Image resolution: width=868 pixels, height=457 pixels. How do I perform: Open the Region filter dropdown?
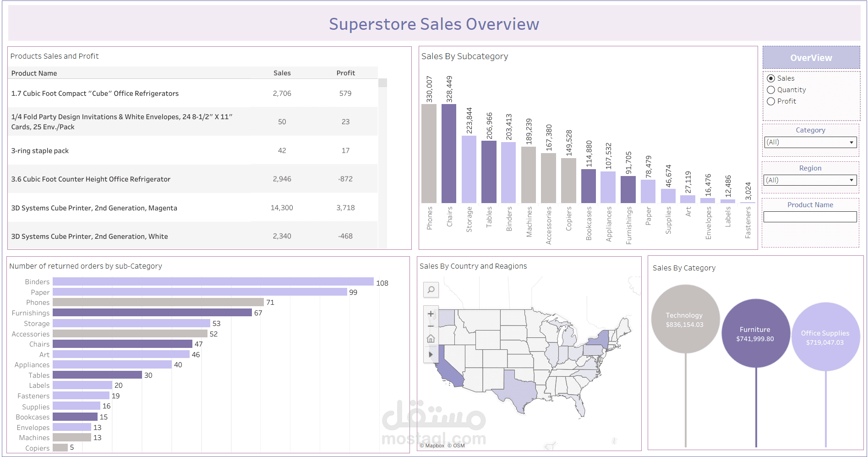[810, 180]
